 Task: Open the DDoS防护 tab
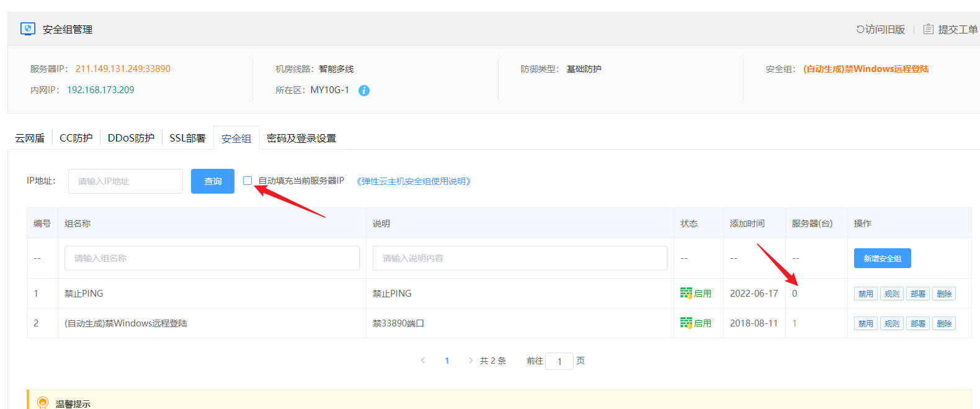[x=131, y=138]
